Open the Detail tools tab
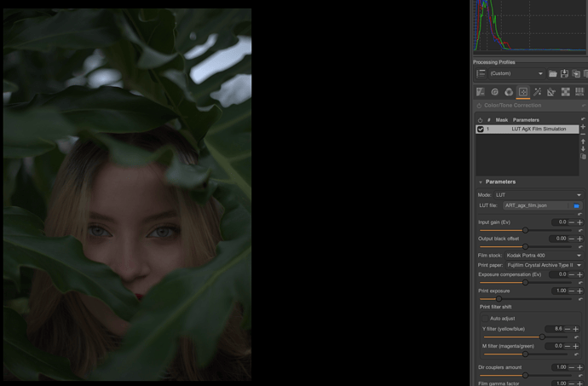The image size is (588, 386). 494,92
